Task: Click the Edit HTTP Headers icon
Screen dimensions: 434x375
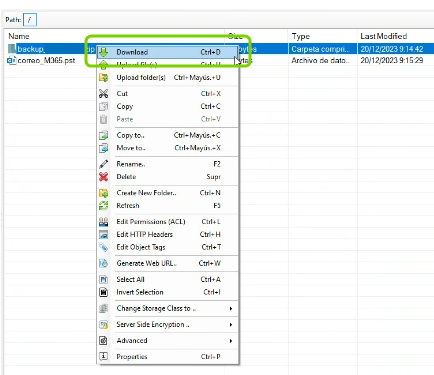Action: pyautogui.click(x=104, y=235)
